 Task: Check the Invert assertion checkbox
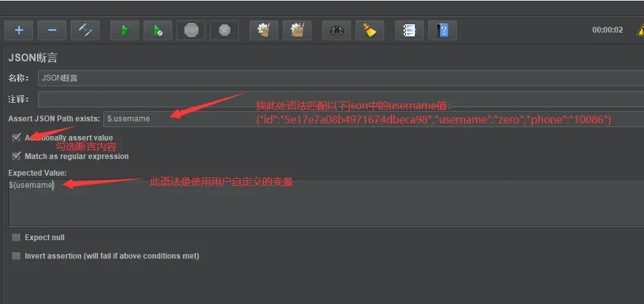(17, 256)
